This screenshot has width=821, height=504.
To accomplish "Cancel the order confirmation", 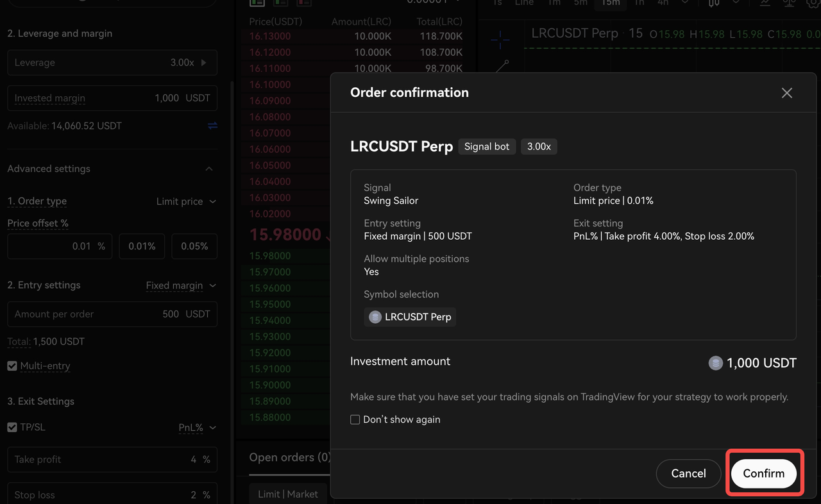I will [x=688, y=473].
